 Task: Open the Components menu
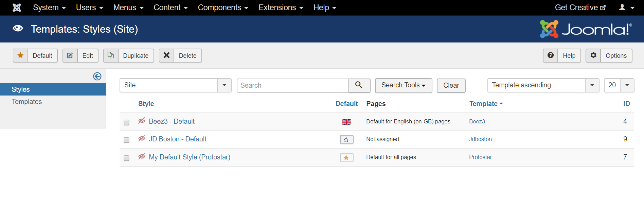point(223,7)
